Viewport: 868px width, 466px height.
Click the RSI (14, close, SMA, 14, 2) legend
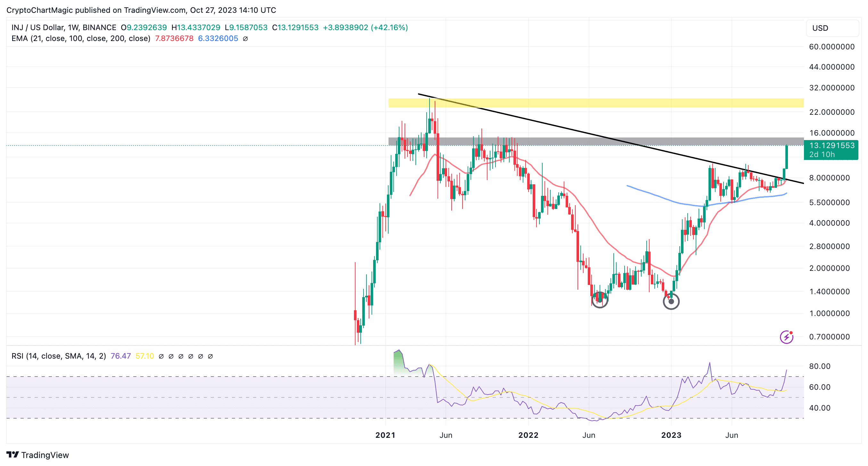click(x=59, y=356)
